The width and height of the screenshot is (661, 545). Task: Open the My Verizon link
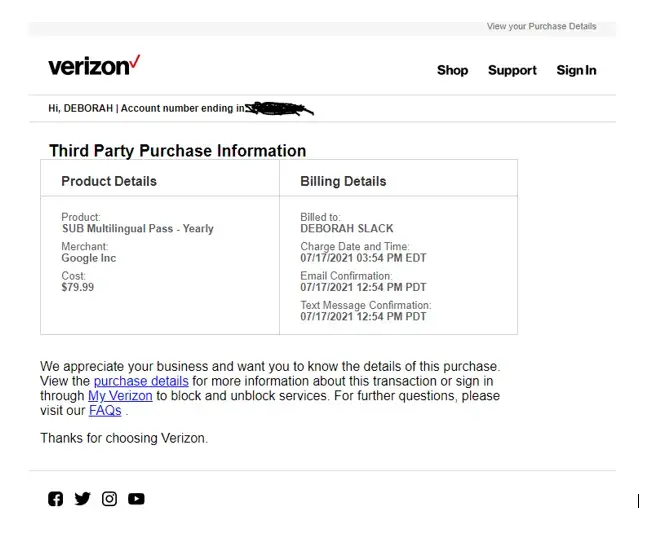(120, 396)
